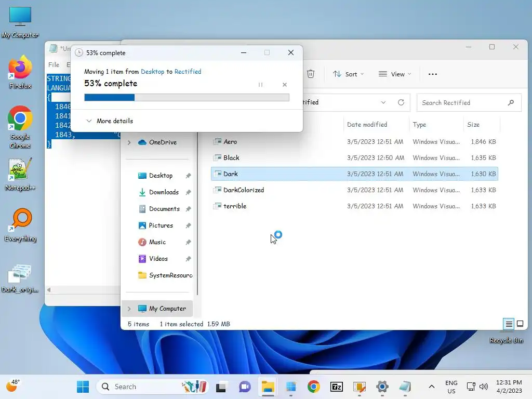
Task: Open the Sort dropdown menu
Action: click(x=348, y=74)
